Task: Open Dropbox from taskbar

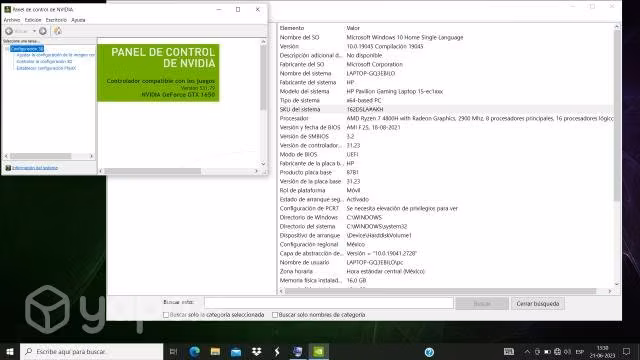Action: pyautogui.click(x=257, y=351)
